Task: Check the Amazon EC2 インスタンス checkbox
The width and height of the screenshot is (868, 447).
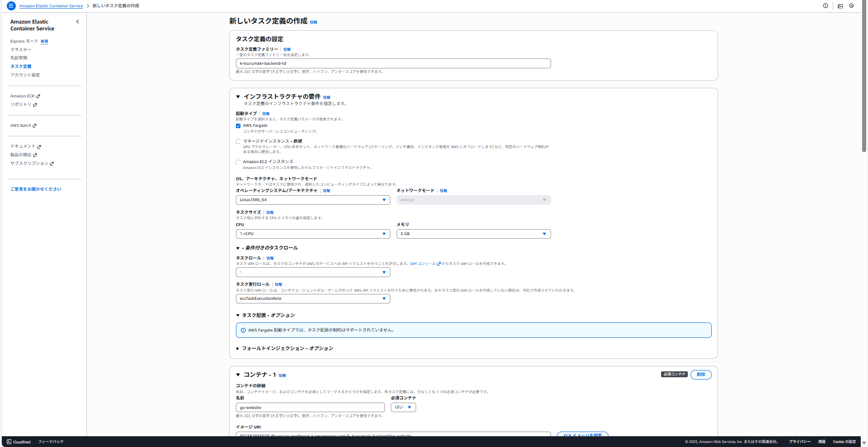Action: pyautogui.click(x=238, y=162)
